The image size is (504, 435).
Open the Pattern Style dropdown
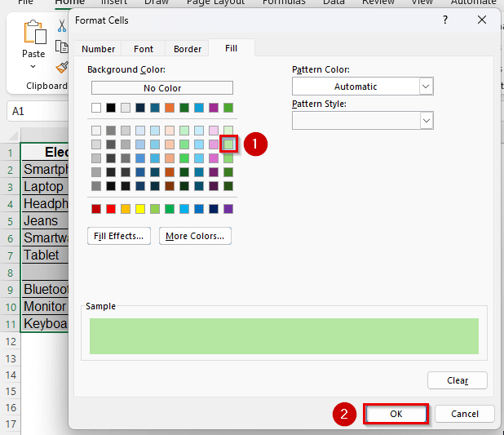click(425, 120)
